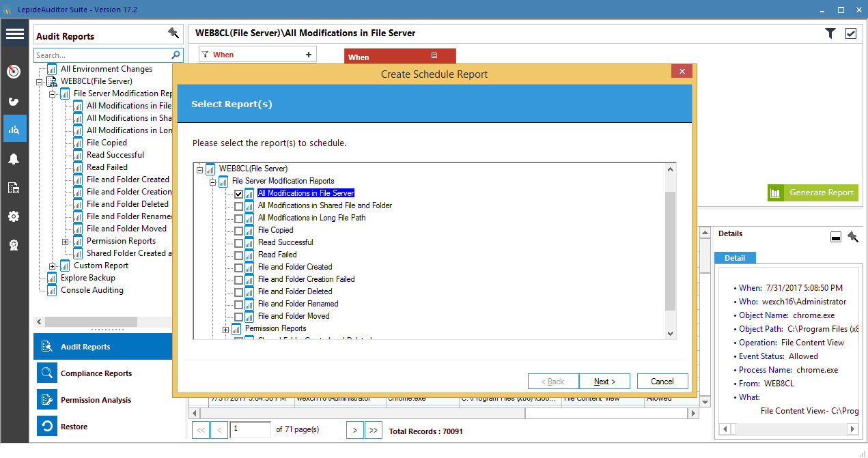Image resolution: width=868 pixels, height=458 pixels.
Task: Pin the Details panel
Action: pos(853,236)
